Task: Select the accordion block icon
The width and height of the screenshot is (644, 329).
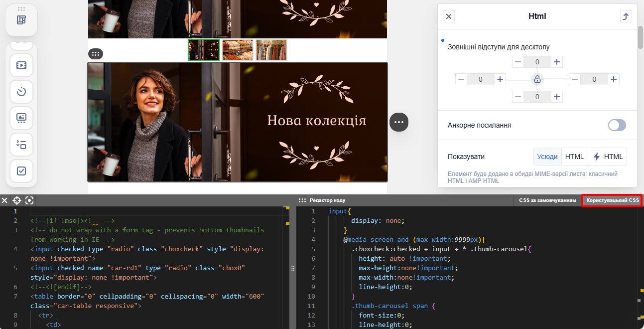Action: coord(21,145)
